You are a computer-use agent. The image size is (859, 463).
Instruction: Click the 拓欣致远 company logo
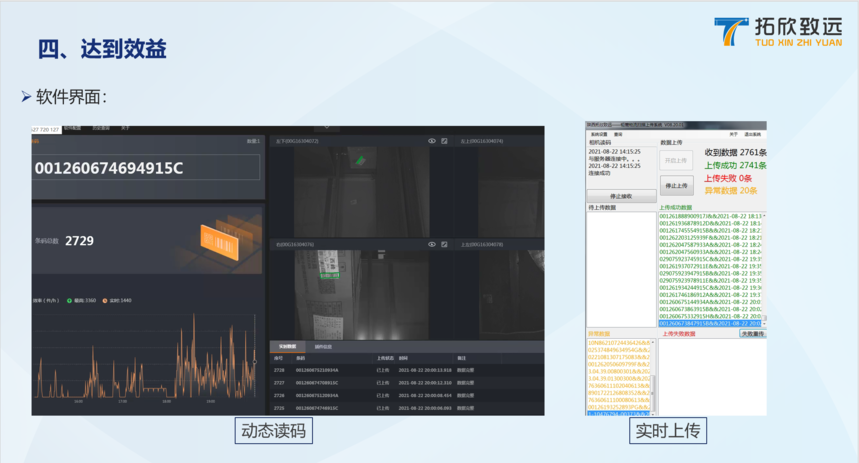click(778, 32)
